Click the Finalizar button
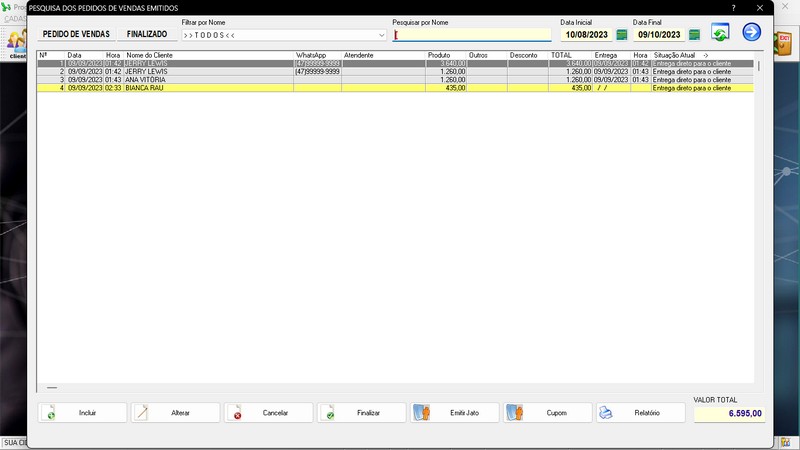Viewport: 800px width, 450px height. 361,413
